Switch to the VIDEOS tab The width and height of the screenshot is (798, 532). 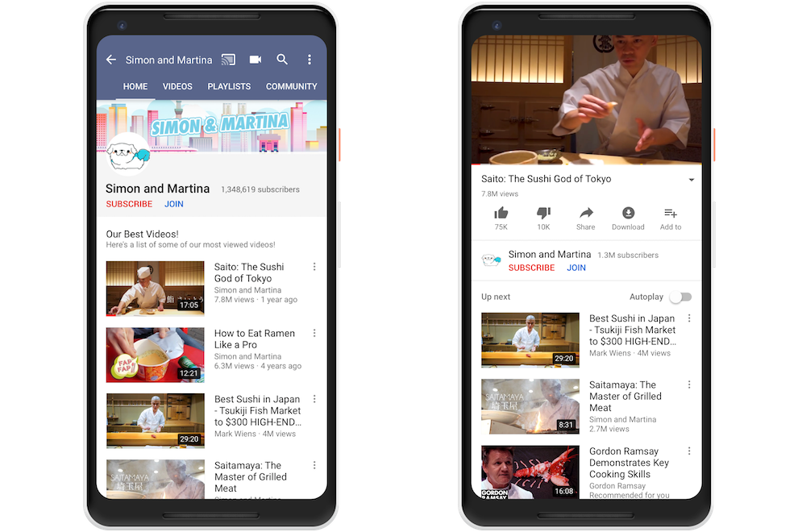(177, 86)
